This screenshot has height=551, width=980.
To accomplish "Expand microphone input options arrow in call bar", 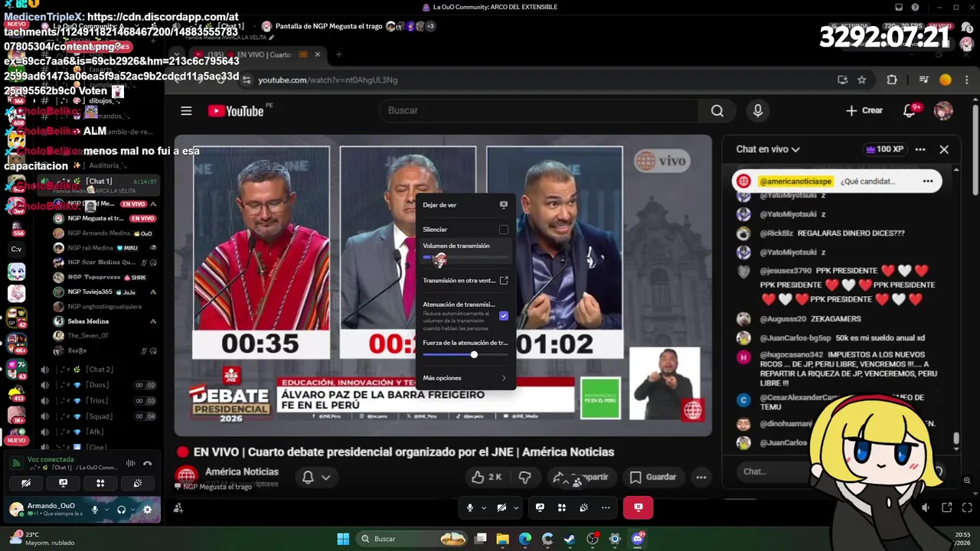I will click(483, 507).
